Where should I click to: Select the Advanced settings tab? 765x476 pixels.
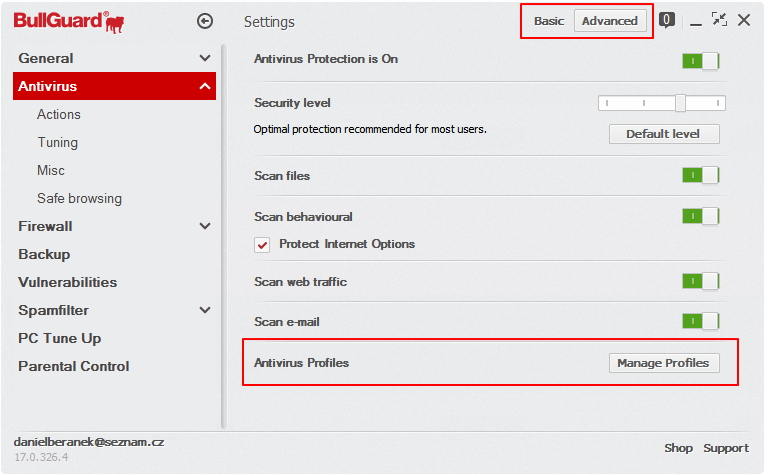(610, 21)
